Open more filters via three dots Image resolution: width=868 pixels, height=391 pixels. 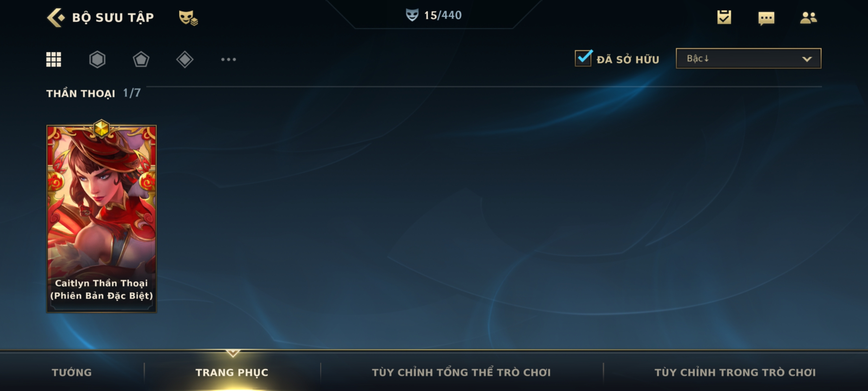pyautogui.click(x=229, y=59)
